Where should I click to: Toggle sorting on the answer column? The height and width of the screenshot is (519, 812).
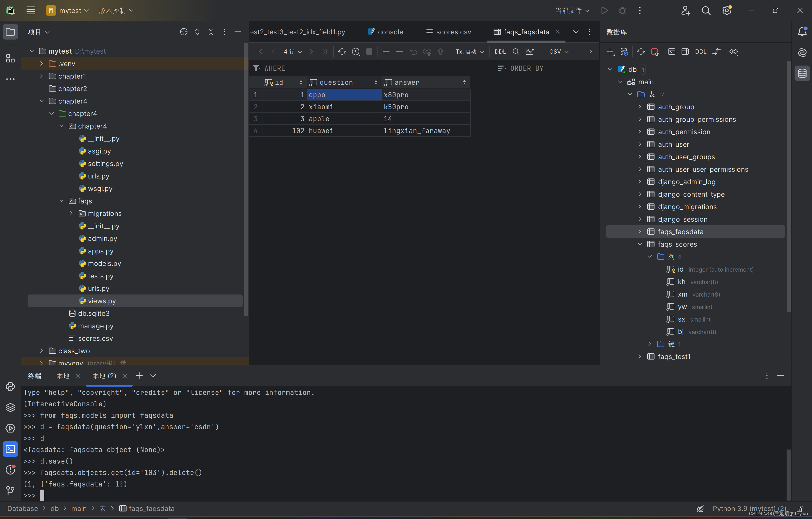click(x=464, y=82)
